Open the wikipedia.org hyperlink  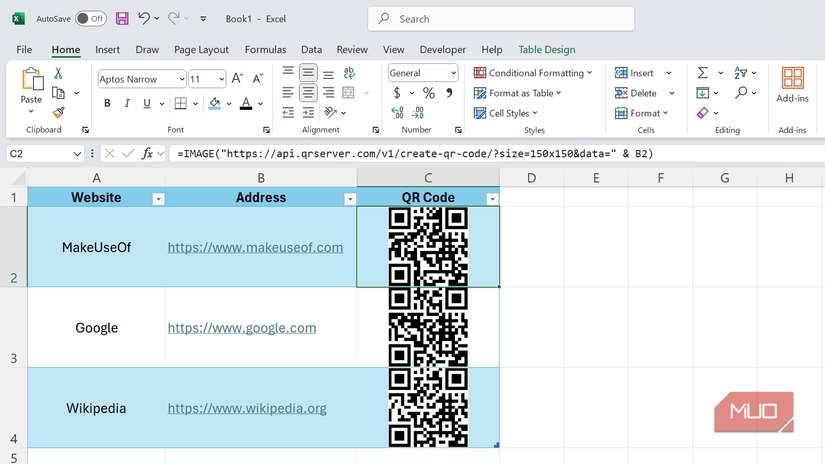(x=247, y=408)
